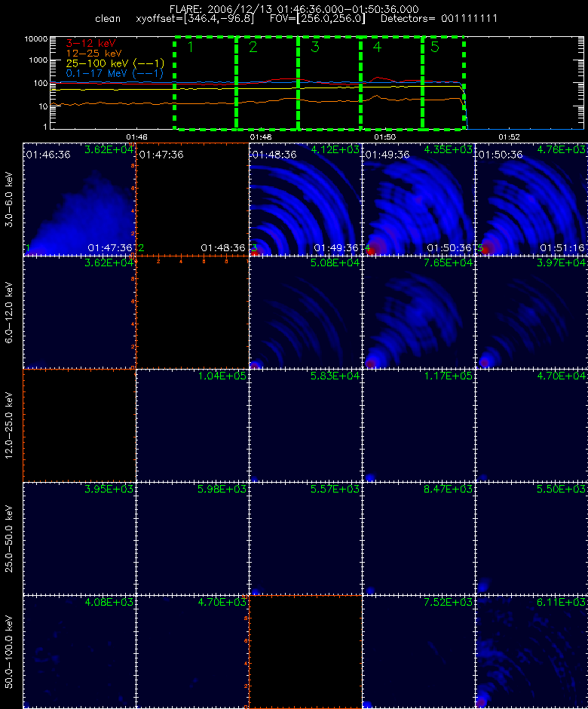The width and height of the screenshot is (588, 709).
Task: Click the 6.0-12.0 keV image peaking at 3.97E+04
Action: [x=531, y=312]
